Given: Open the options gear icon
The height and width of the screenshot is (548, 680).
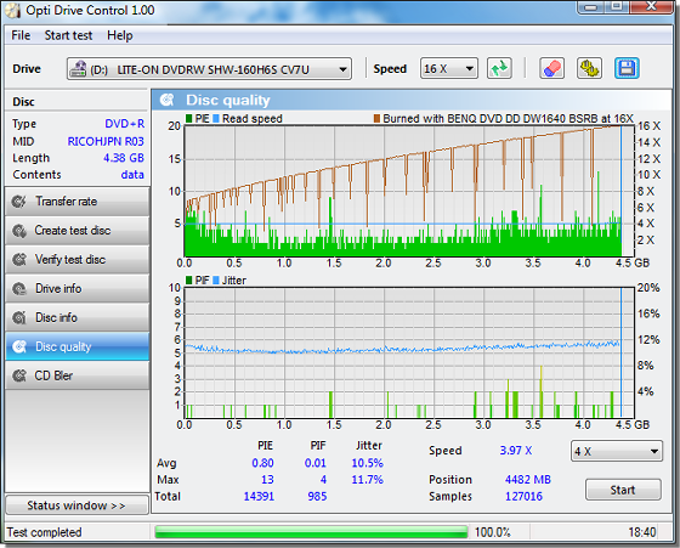Looking at the screenshot, I should click(x=589, y=68).
